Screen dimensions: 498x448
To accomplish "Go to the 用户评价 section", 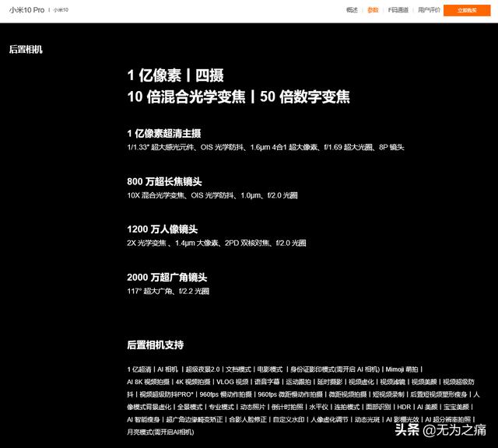I will 429,10.
